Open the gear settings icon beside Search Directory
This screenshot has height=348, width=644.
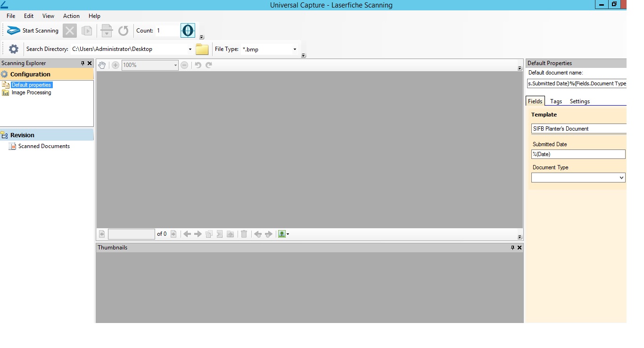click(14, 49)
